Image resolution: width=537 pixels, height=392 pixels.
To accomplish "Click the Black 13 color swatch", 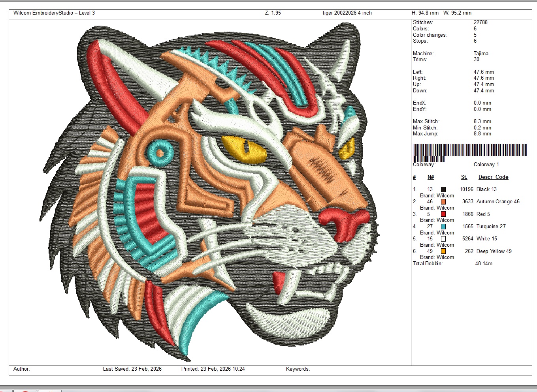I will 443,189.
